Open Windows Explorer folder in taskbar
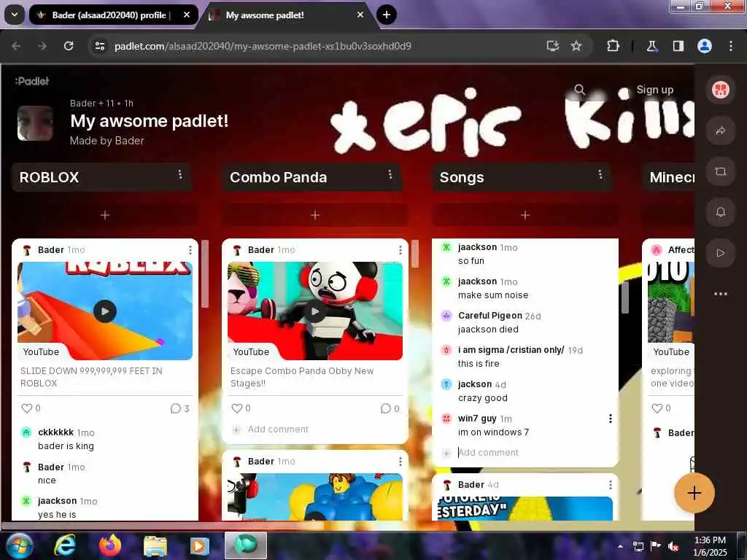 click(155, 545)
